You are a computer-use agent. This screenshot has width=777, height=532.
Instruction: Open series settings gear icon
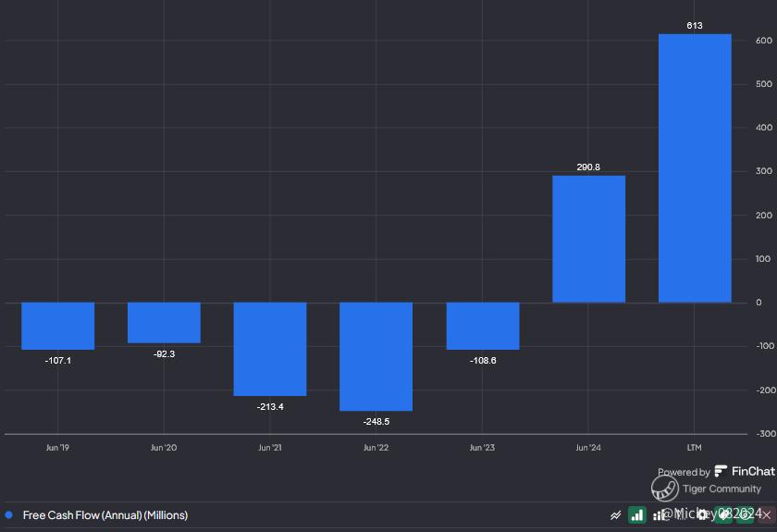tap(702, 514)
